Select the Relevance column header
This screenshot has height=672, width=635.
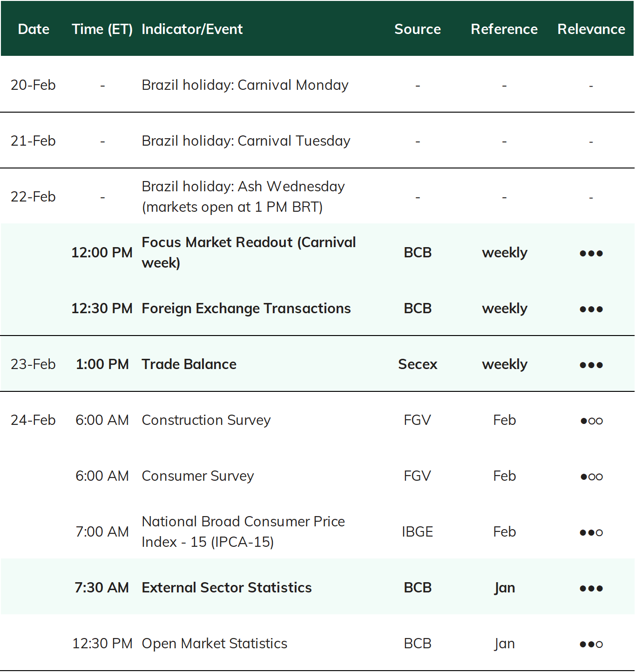click(x=591, y=29)
